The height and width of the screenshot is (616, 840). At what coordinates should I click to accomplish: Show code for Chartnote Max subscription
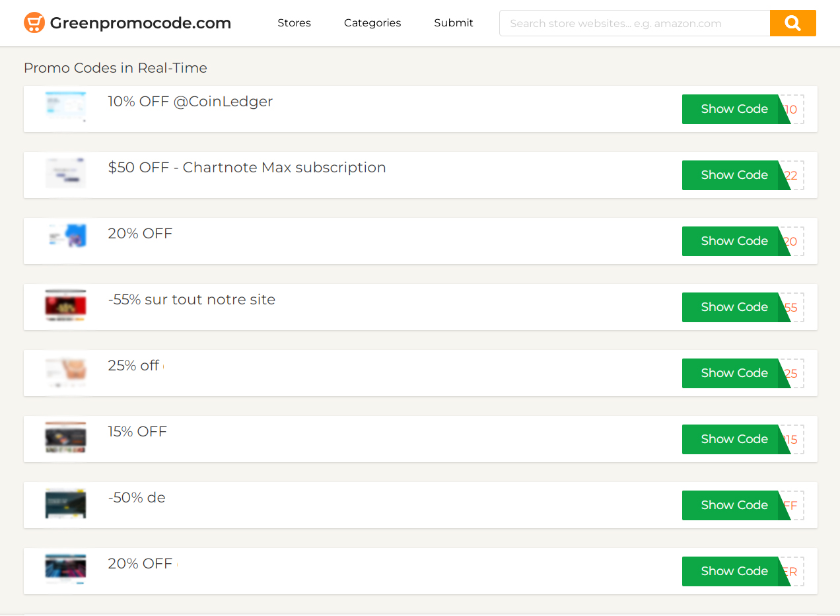pos(736,175)
